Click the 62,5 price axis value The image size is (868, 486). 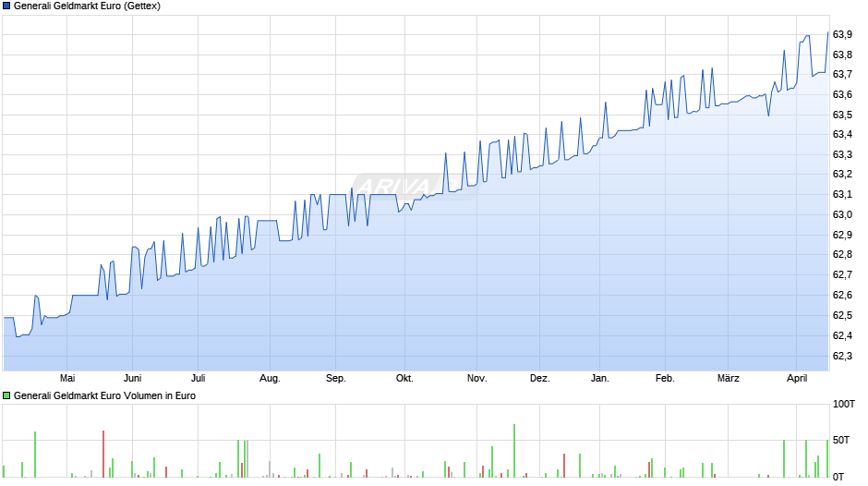(842, 315)
